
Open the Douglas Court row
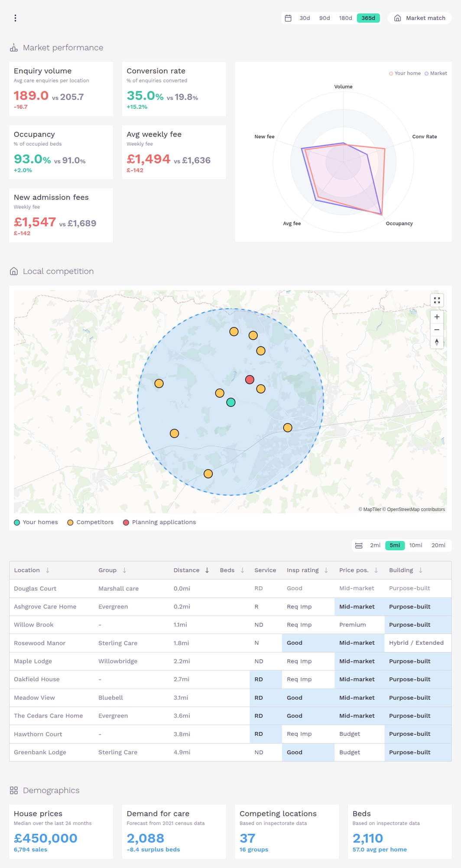pos(230,588)
